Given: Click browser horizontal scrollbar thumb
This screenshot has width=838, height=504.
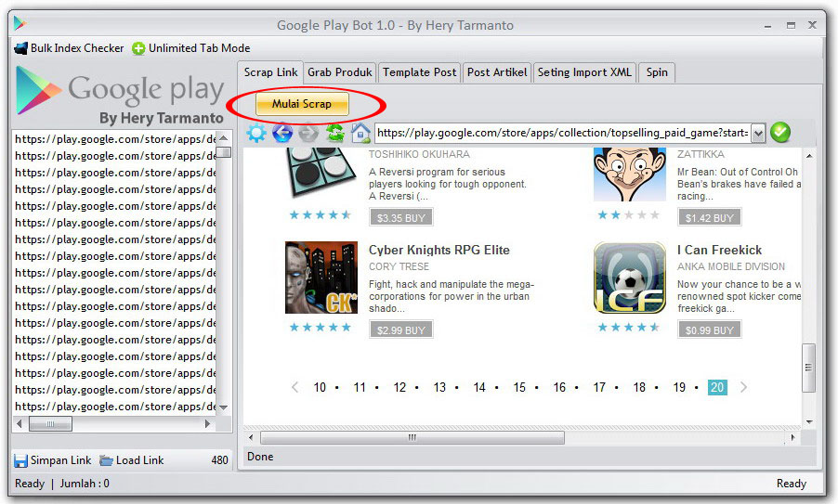Looking at the screenshot, I should (x=412, y=438).
